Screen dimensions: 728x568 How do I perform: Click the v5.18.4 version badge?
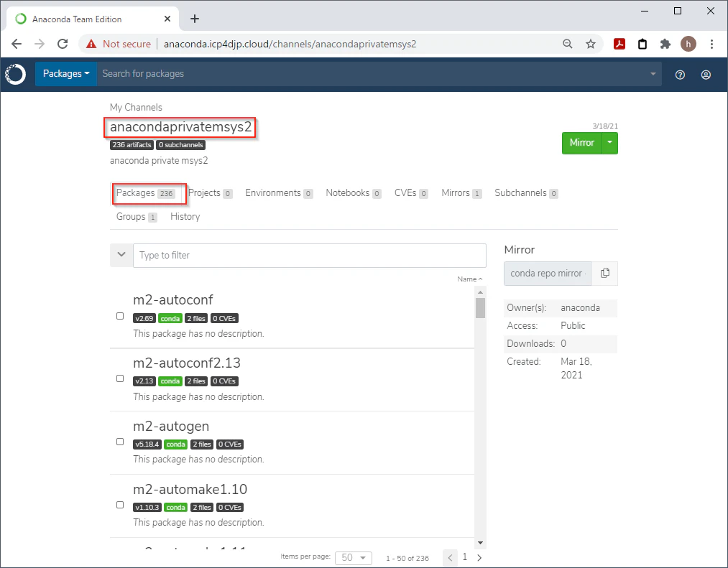point(147,444)
